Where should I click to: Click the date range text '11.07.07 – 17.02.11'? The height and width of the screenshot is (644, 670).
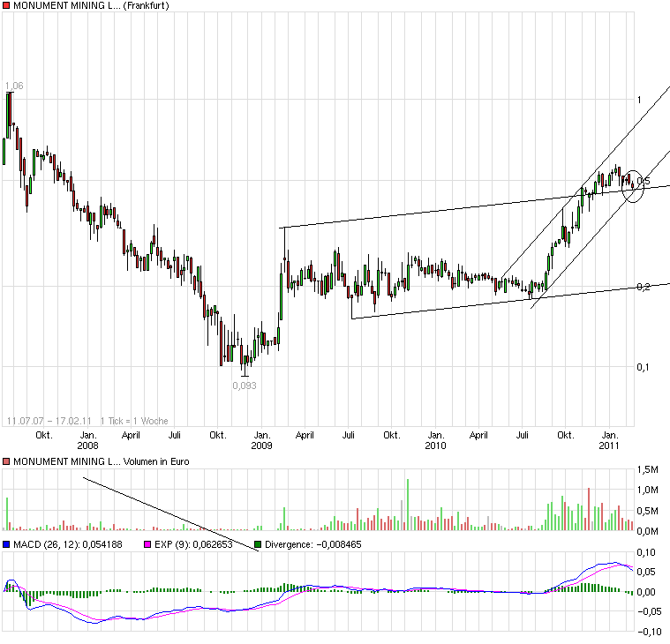[x=49, y=421]
